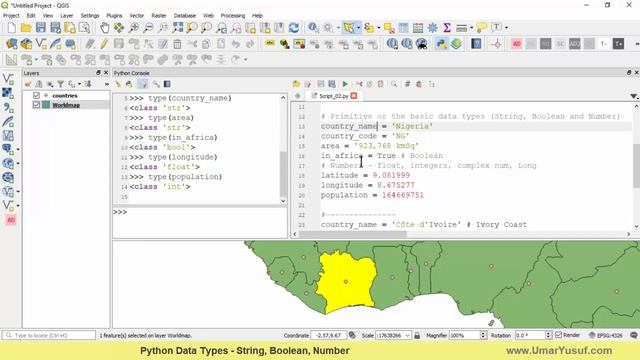Open the attribute table icon
This screenshot has width=640, height=360.
click(403, 28)
